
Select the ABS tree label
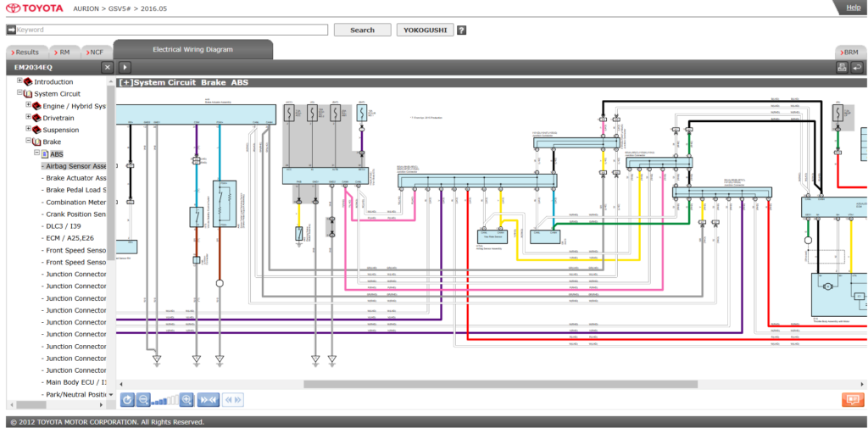click(57, 154)
